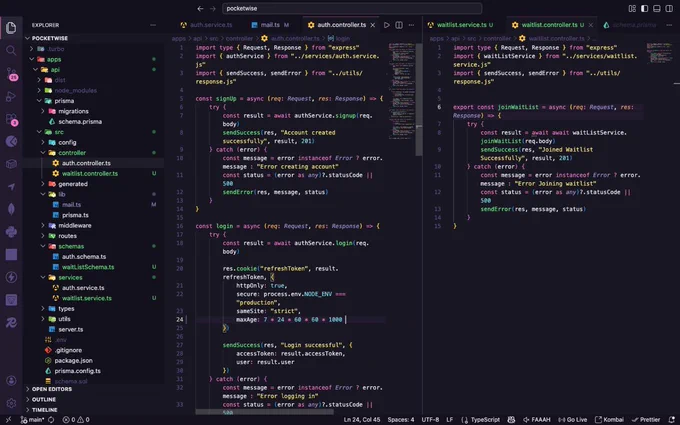
Task: Switch to the waitlist.service.ts tab
Action: point(461,25)
